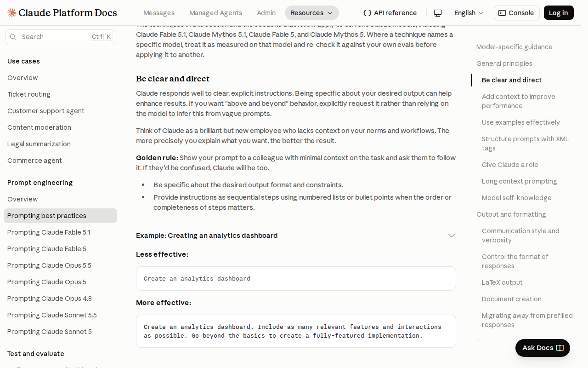
Task: Jump to Give Claude a role
Action: pos(510,165)
